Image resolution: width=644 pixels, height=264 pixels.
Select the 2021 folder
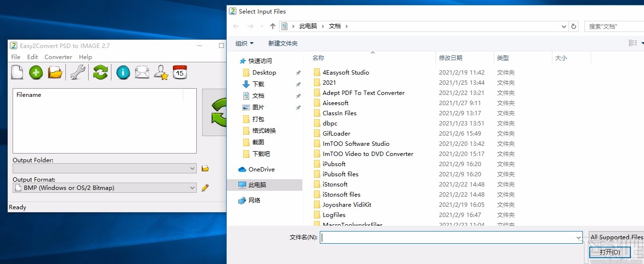click(x=329, y=83)
